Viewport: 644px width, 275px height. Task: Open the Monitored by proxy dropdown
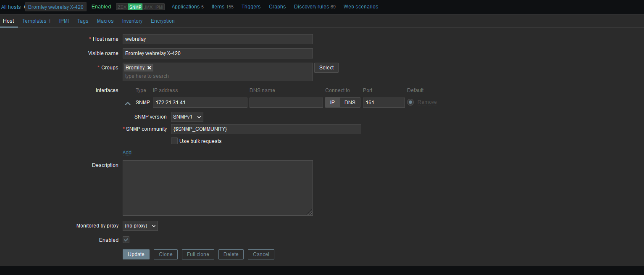[x=140, y=226]
